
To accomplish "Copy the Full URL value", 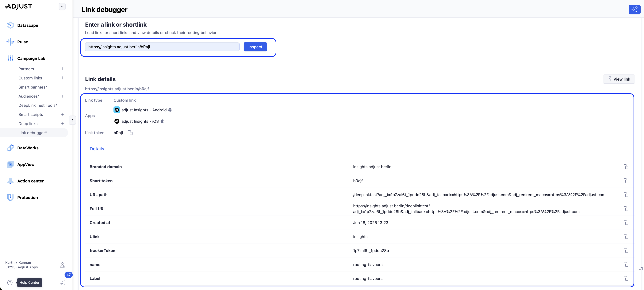I will (x=626, y=209).
